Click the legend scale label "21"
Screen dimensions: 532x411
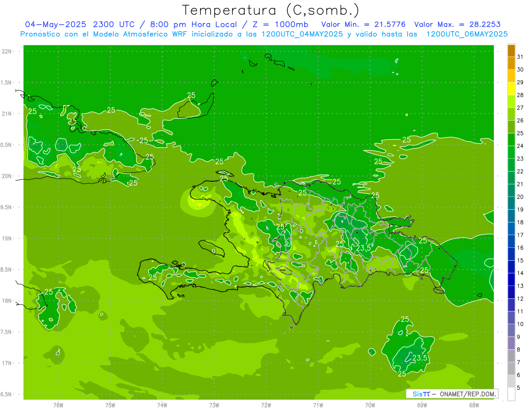[x=520, y=184]
